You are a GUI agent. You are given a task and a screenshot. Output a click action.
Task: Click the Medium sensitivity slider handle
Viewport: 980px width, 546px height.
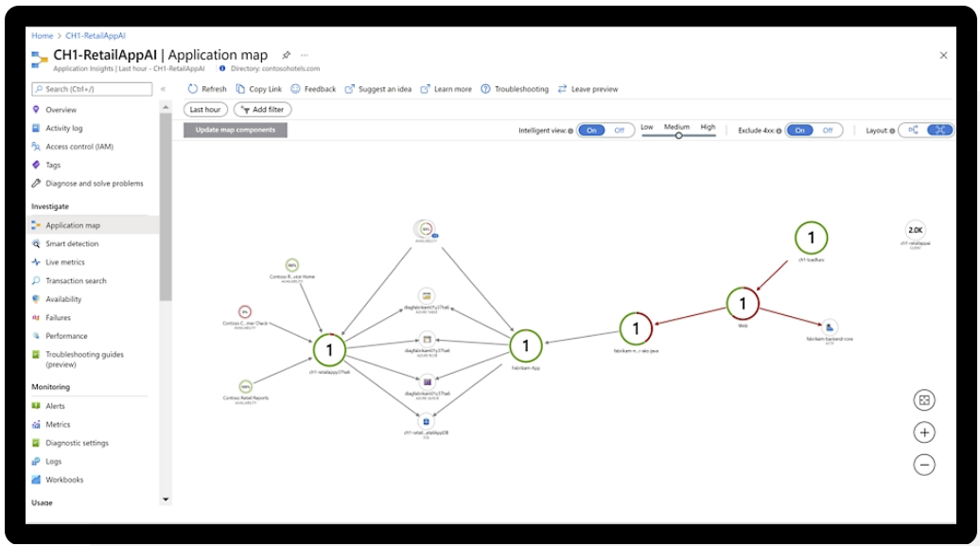tap(678, 135)
